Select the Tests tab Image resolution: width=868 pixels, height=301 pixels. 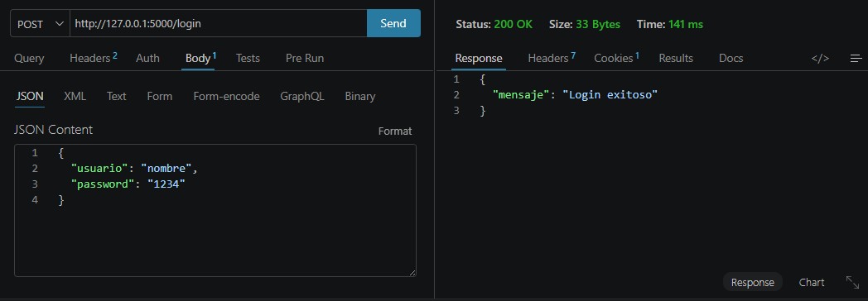248,58
